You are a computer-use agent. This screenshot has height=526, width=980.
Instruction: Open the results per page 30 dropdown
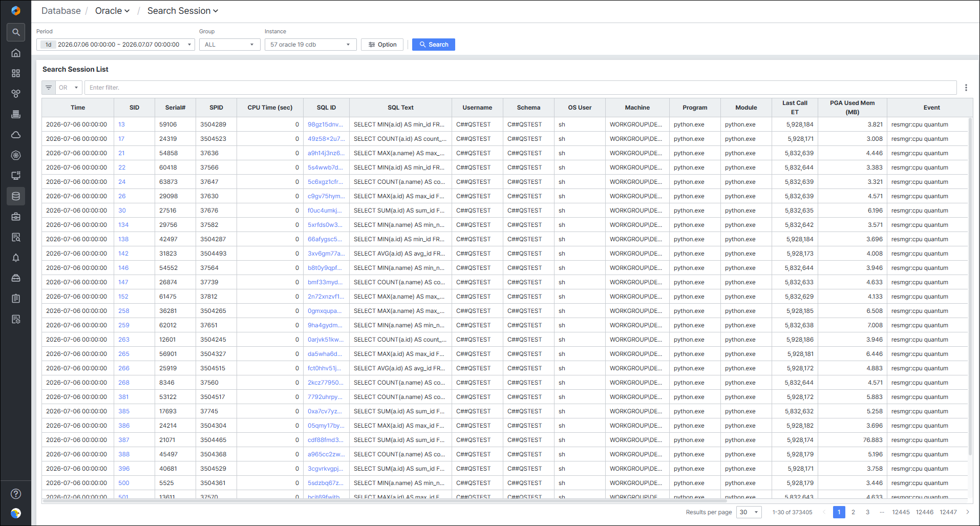tap(749, 512)
